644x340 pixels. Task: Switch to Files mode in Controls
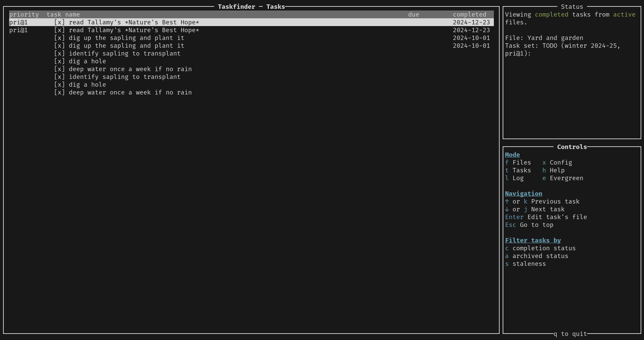click(x=518, y=163)
